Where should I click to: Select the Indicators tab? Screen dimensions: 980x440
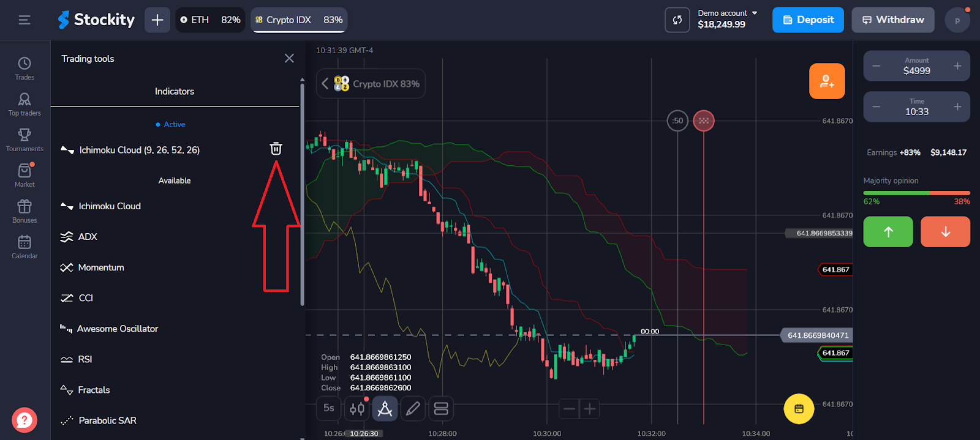tap(175, 92)
